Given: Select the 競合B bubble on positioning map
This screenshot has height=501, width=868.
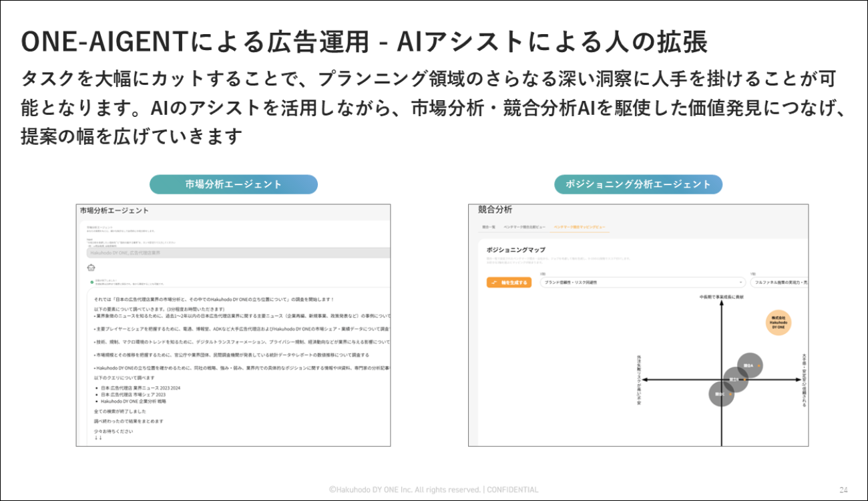Looking at the screenshot, I should click(x=734, y=379).
